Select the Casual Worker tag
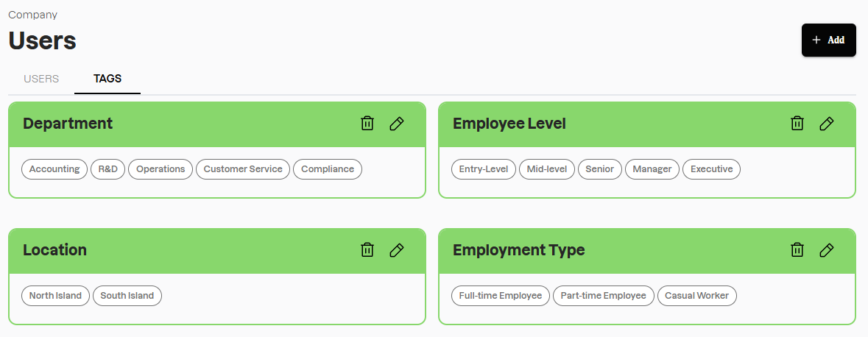 pos(697,296)
